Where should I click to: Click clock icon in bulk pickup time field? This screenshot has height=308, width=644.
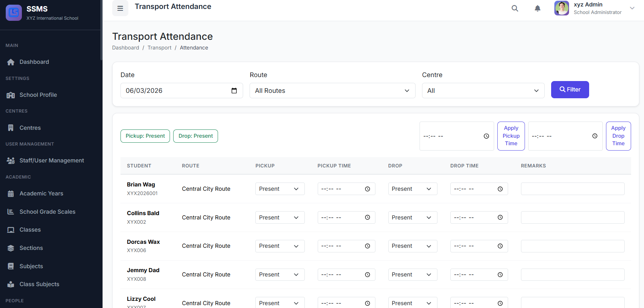point(486,136)
